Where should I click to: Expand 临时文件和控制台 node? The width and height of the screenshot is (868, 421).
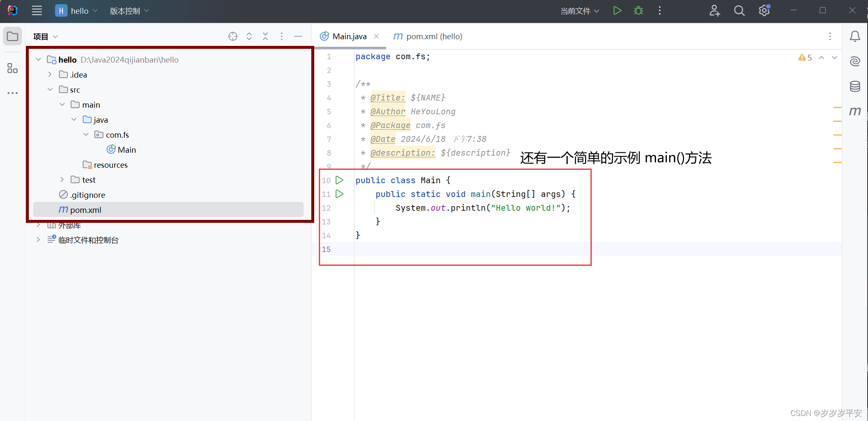(38, 239)
